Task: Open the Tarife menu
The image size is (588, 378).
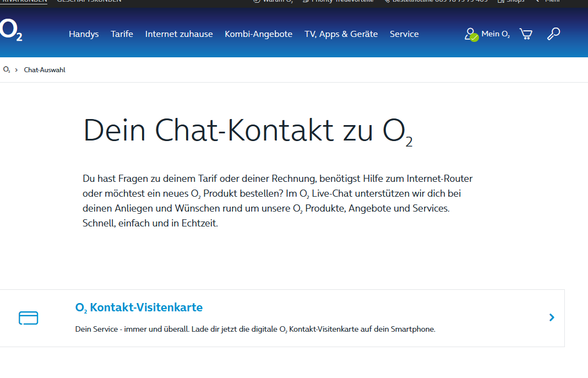Action: tap(122, 34)
